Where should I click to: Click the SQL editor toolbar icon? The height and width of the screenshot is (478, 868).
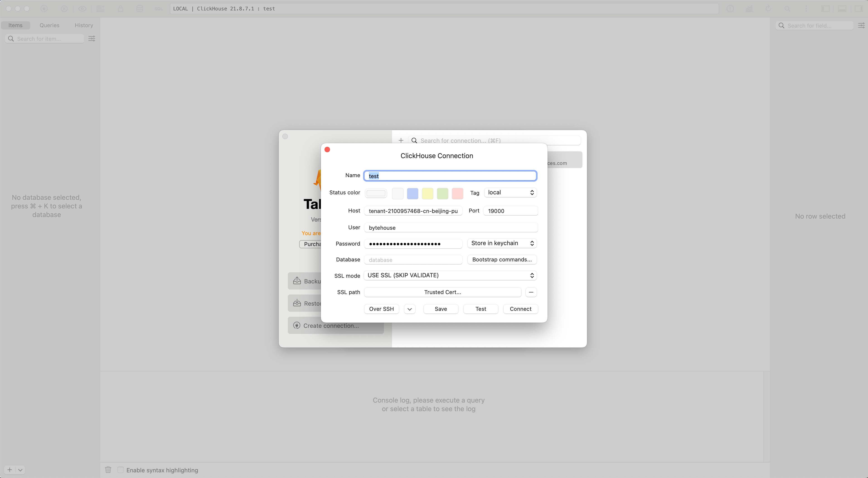coord(158,9)
